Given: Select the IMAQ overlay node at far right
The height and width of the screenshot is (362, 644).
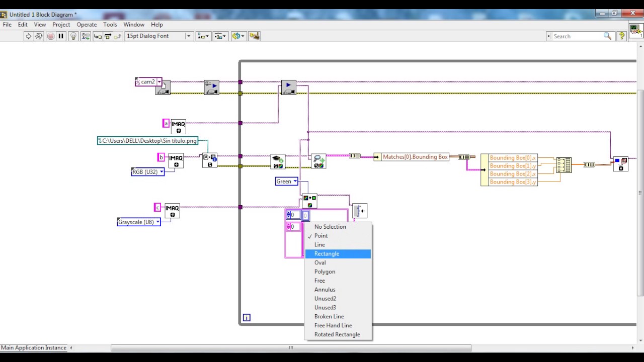Looking at the screenshot, I should [621, 164].
